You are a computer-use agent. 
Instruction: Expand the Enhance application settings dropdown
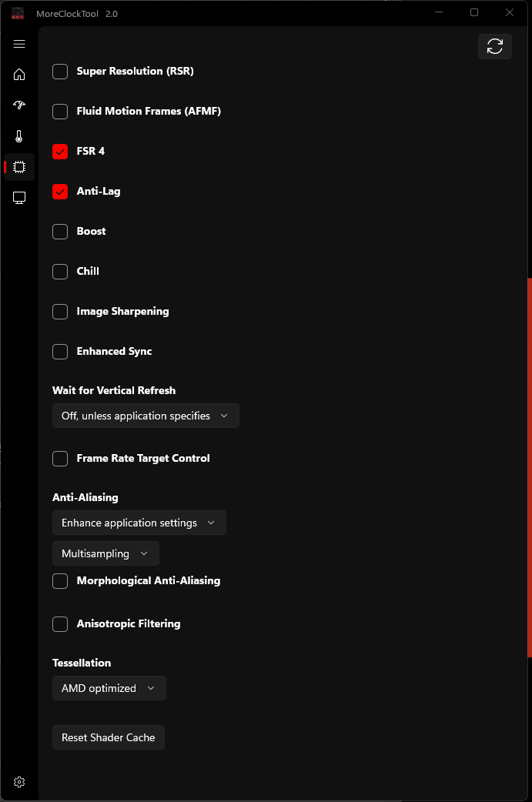(139, 523)
